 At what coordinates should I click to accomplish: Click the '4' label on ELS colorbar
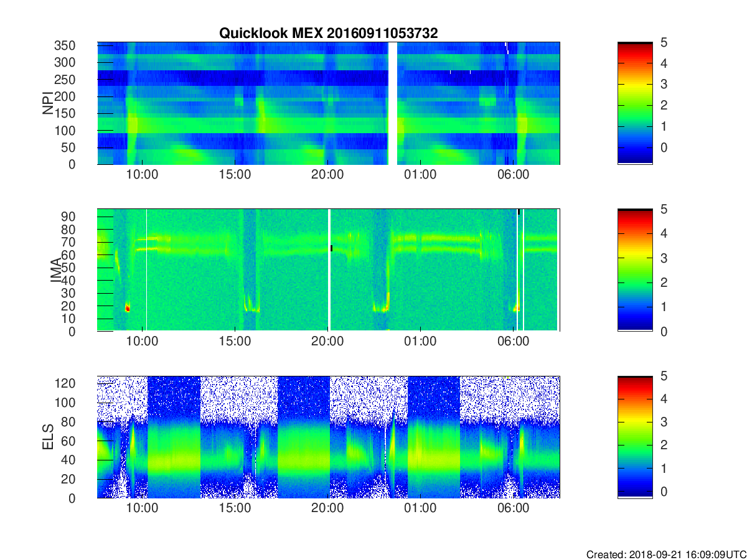(x=664, y=399)
